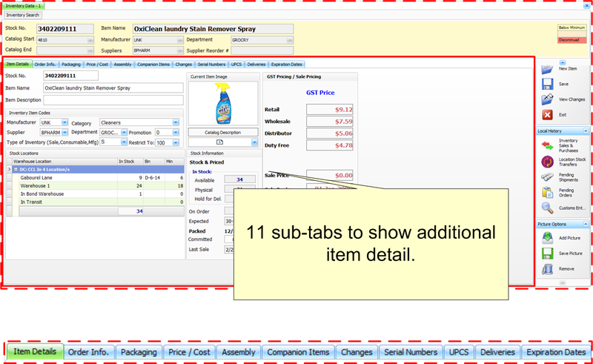Image resolution: width=593 pixels, height=364 pixels.
Task: Click the Add Picture icon
Action: pos(547,238)
